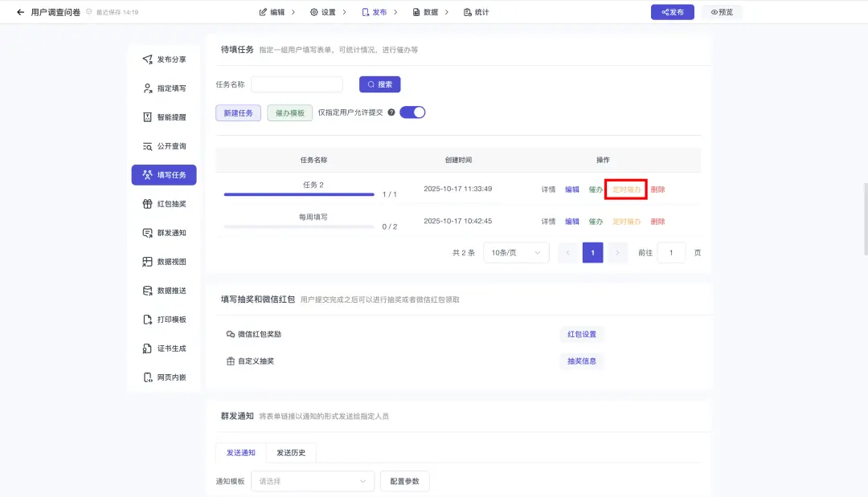Image resolution: width=868 pixels, height=497 pixels.
Task: Click the 填写任务 people icon in the sidebar
Action: pos(147,175)
